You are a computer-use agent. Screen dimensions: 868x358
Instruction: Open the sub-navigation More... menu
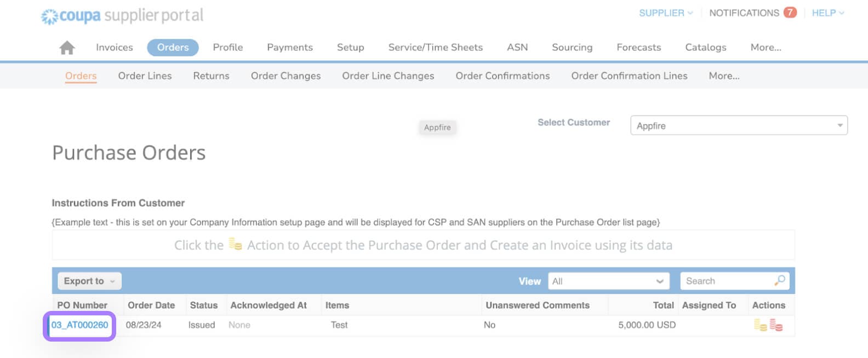(724, 76)
